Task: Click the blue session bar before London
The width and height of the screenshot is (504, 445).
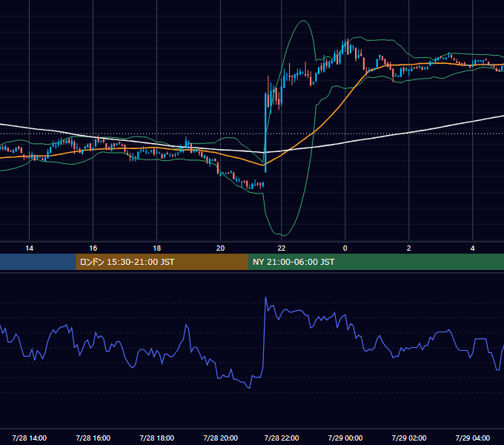Action: coord(38,262)
